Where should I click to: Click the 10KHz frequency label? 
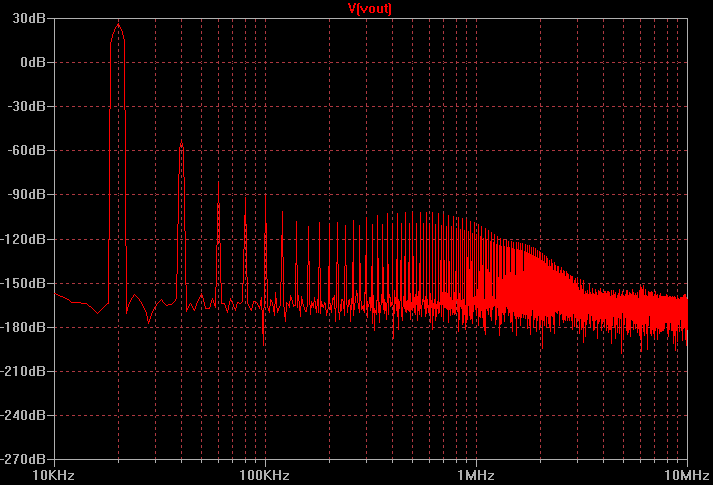53,475
